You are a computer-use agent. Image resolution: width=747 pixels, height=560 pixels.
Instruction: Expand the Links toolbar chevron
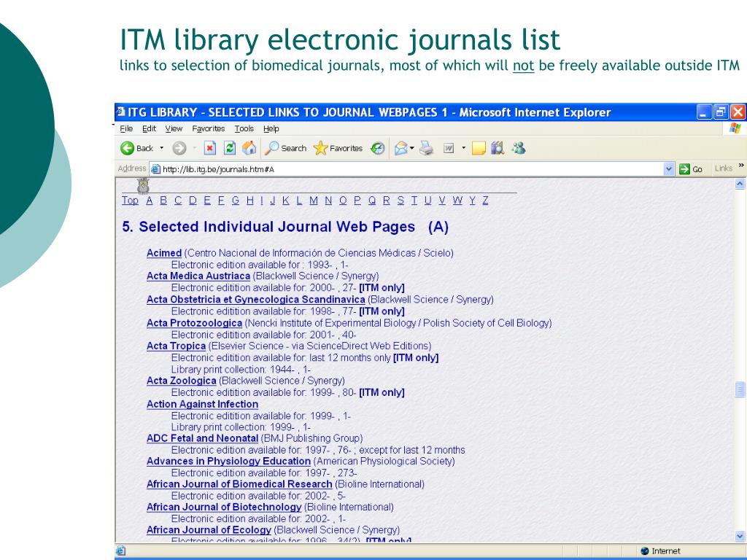coord(741,166)
